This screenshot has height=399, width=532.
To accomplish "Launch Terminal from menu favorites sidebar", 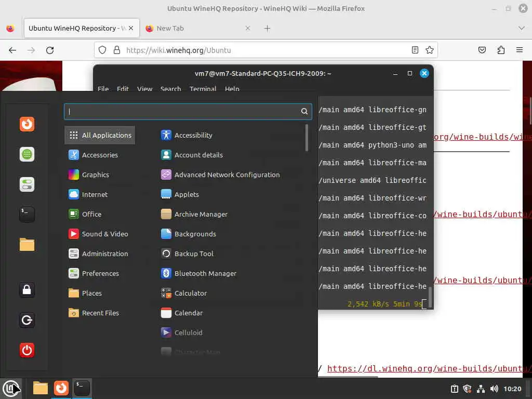I will [27, 215].
